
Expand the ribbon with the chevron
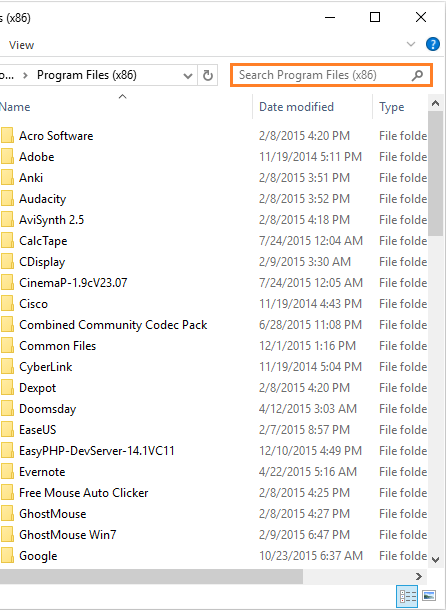tap(411, 44)
